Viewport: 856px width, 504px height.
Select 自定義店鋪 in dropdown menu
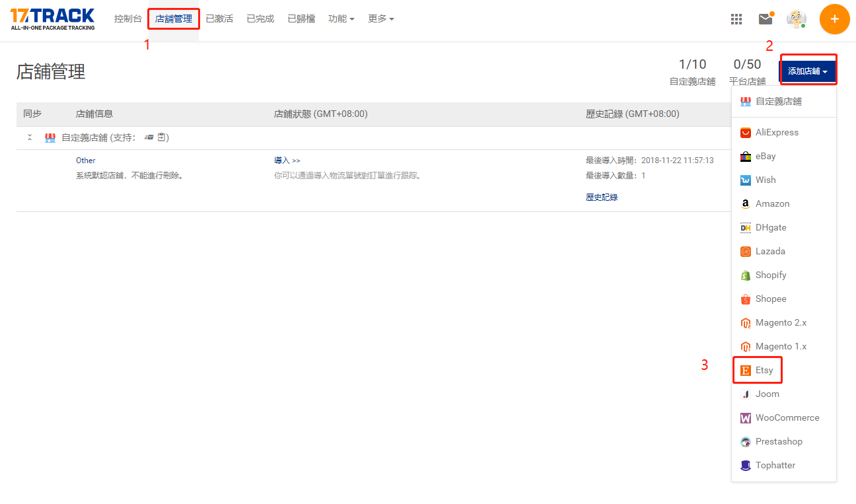[x=784, y=102]
